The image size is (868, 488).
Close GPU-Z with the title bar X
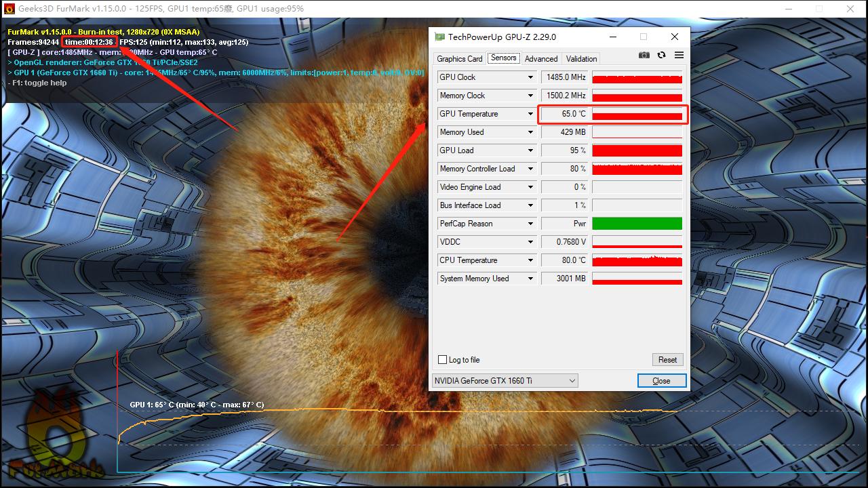point(674,37)
